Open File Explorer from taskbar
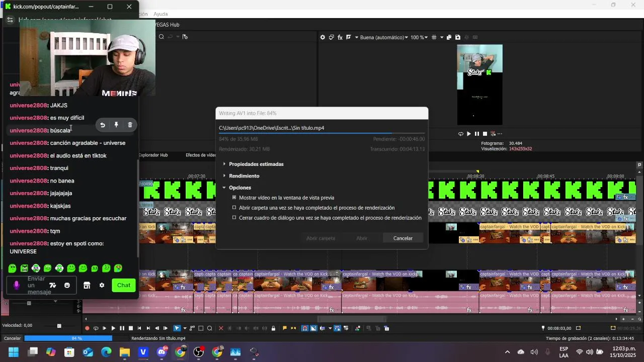 (124, 352)
